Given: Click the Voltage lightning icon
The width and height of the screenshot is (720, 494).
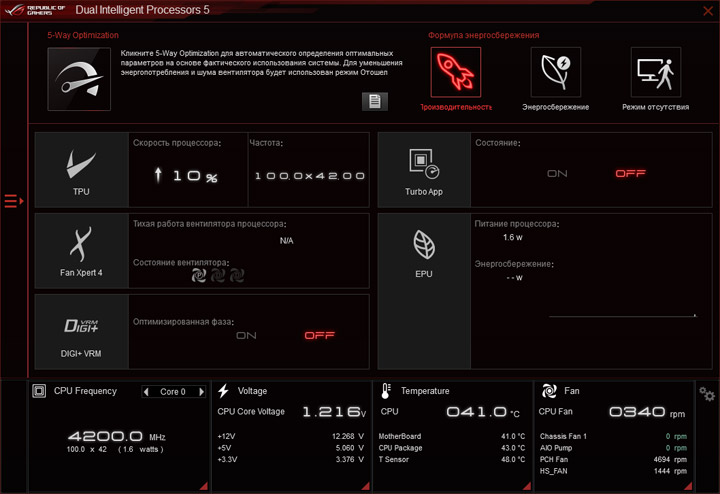Looking at the screenshot, I should pyautogui.click(x=224, y=391).
